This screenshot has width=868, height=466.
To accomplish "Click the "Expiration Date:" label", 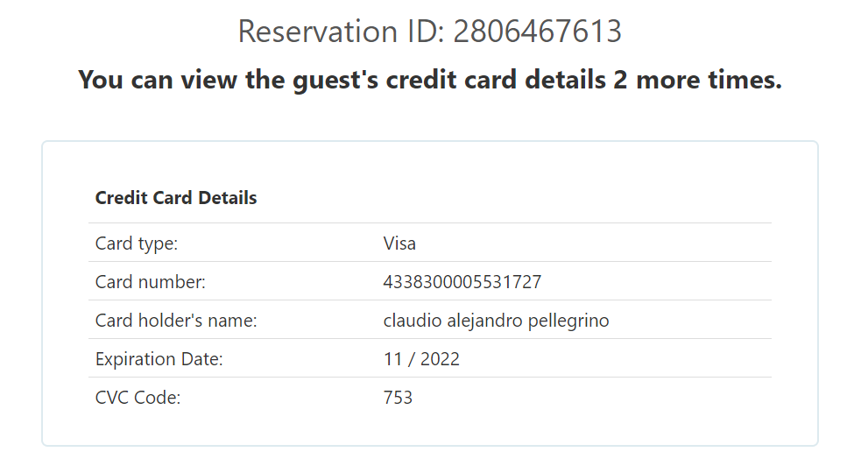I will [159, 359].
